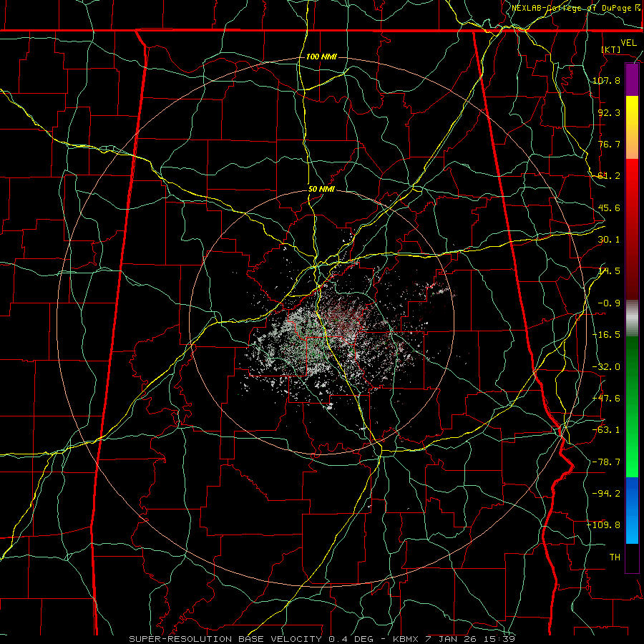The image size is (644, 644).
Task: Click the gray near-zero color bar segment
Action: [x=632, y=318]
